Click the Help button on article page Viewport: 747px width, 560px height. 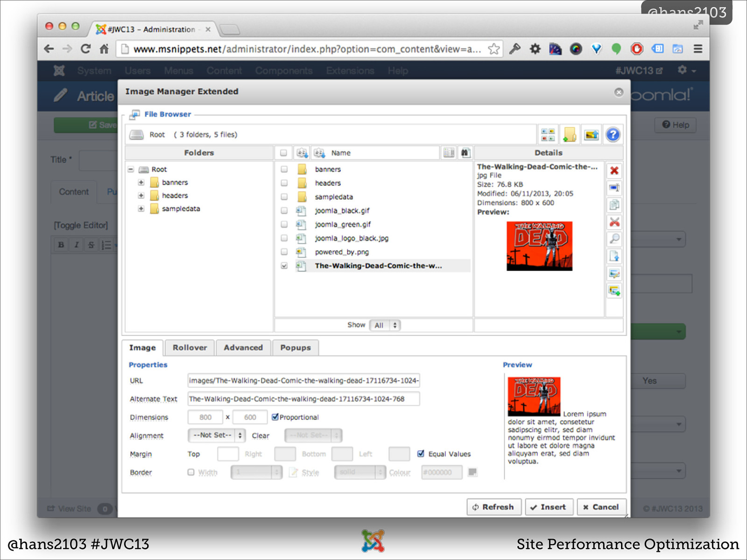[x=675, y=125]
